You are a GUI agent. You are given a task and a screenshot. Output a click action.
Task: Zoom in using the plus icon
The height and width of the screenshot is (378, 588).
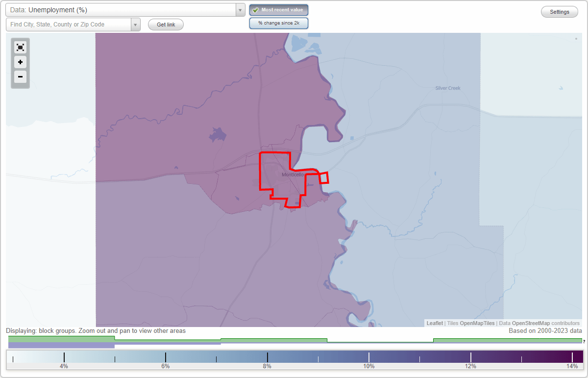(x=20, y=62)
